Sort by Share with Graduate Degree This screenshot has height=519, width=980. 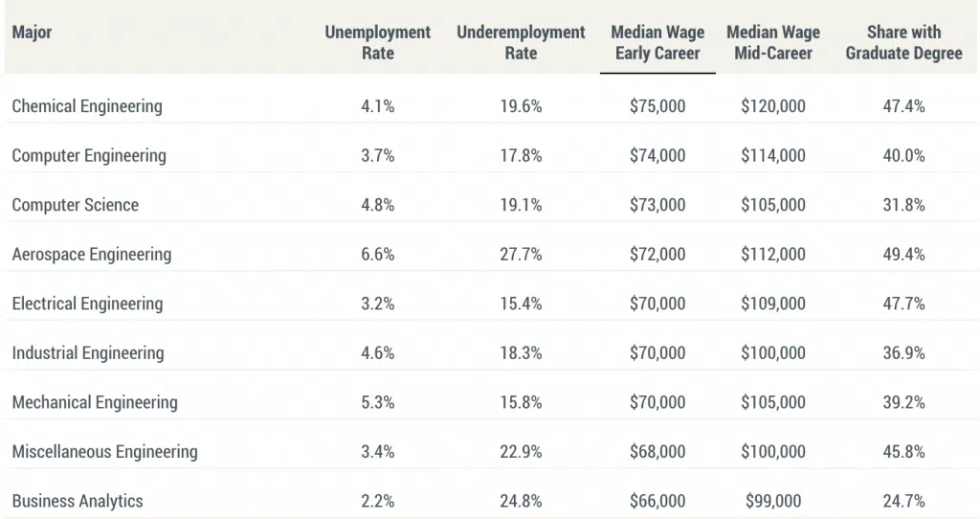coord(903,42)
